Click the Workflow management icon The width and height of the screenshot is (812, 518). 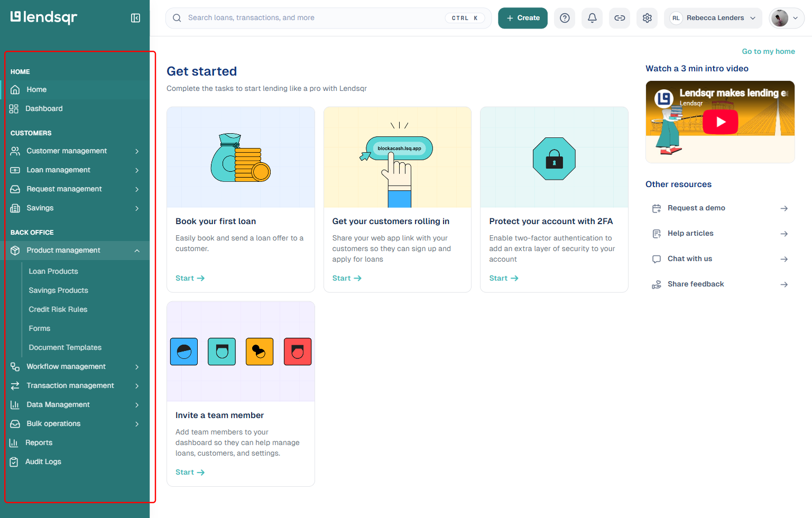(x=15, y=366)
